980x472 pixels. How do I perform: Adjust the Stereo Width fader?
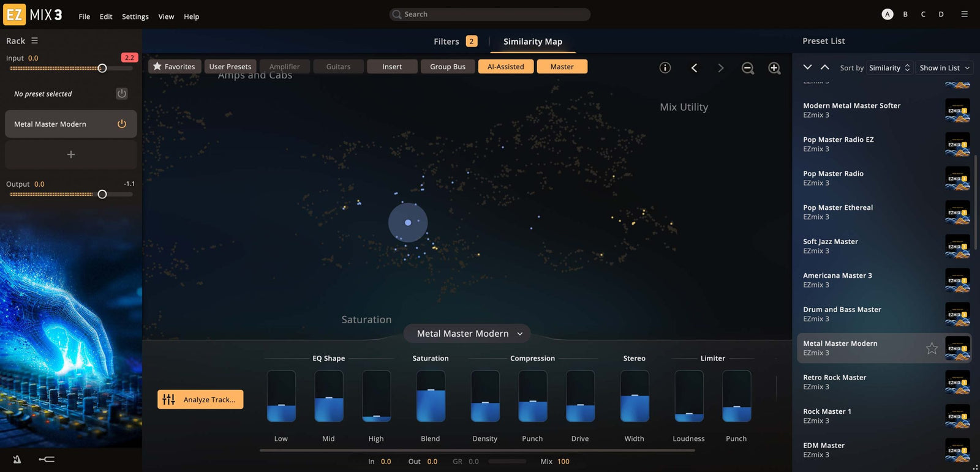tap(635, 396)
